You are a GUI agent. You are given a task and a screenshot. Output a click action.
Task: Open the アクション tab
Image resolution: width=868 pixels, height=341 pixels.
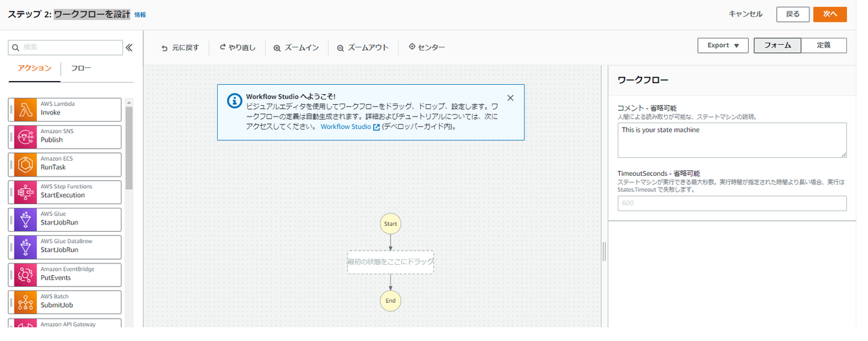point(35,68)
